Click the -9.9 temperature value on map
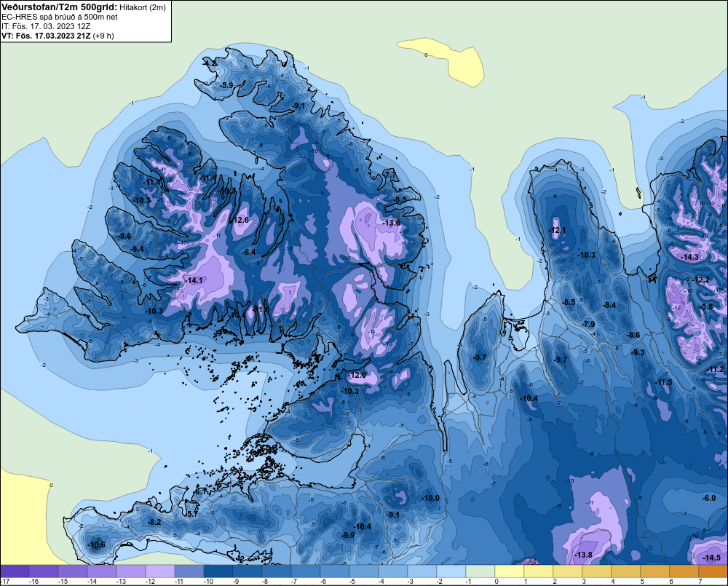This screenshot has height=586, width=728. tap(348, 535)
